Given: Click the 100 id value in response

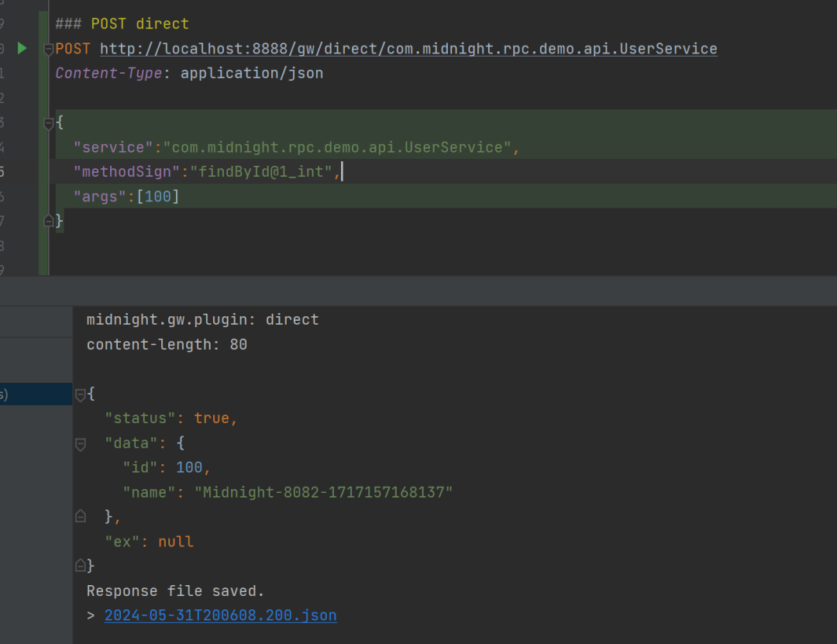Looking at the screenshot, I should click(189, 468).
